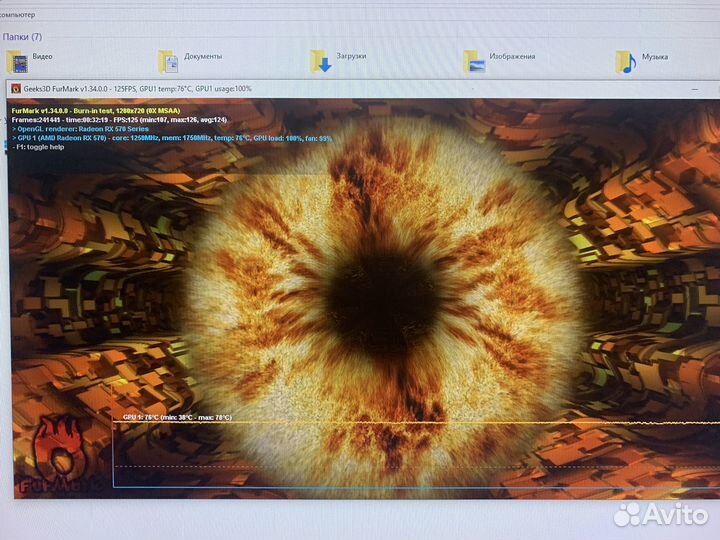The width and height of the screenshot is (720, 540).
Task: Open the Музыка folder icon
Action: tap(625, 62)
